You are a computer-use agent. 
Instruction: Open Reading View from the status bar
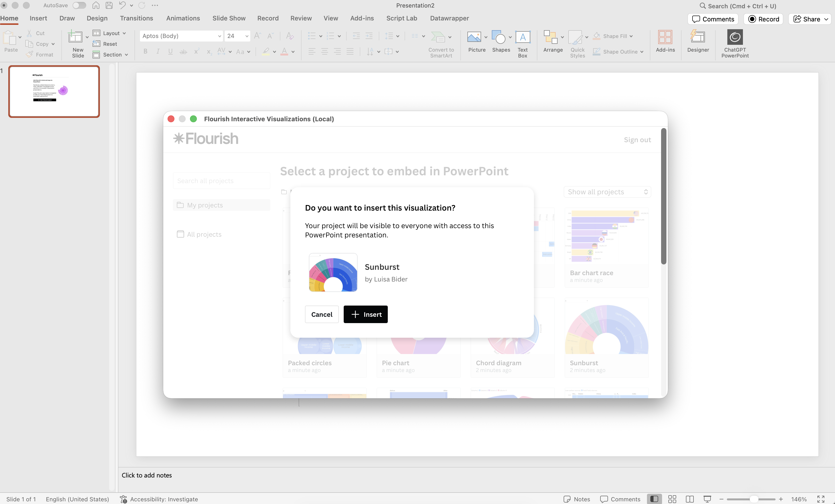[x=690, y=499]
